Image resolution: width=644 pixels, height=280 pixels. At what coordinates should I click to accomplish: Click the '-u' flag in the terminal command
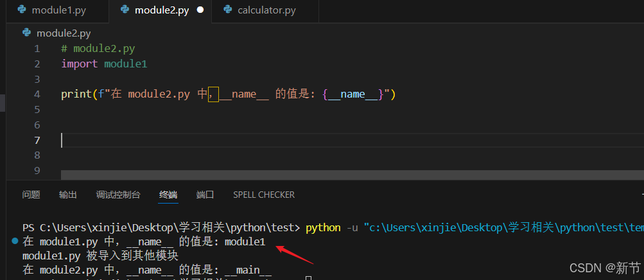(352, 227)
